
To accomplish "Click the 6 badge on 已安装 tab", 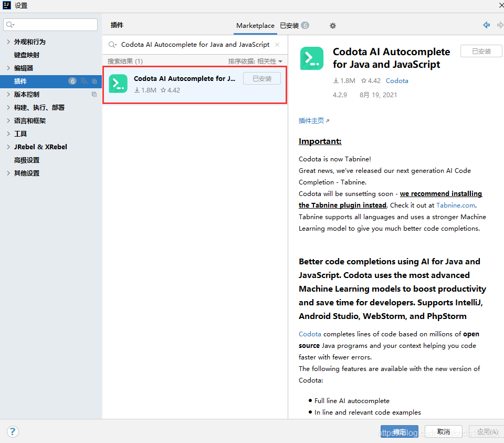I will click(305, 25).
